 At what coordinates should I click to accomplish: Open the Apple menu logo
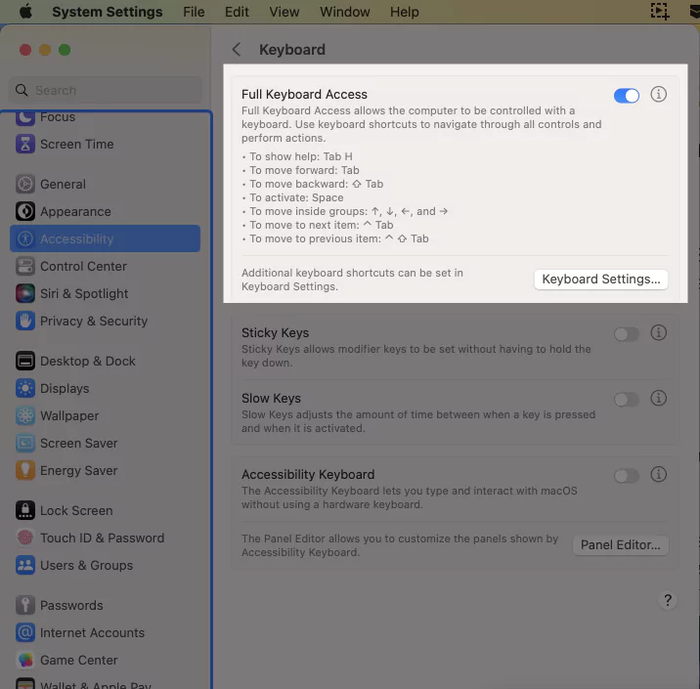pos(26,12)
